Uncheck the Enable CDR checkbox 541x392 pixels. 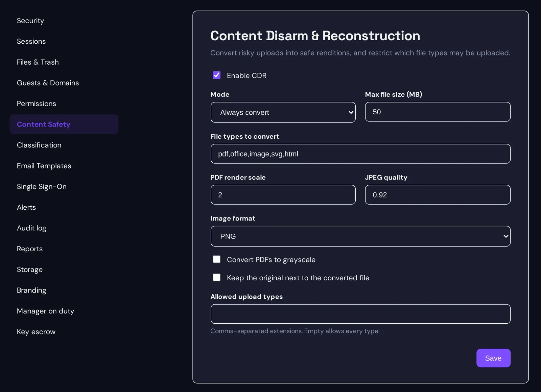tap(216, 75)
